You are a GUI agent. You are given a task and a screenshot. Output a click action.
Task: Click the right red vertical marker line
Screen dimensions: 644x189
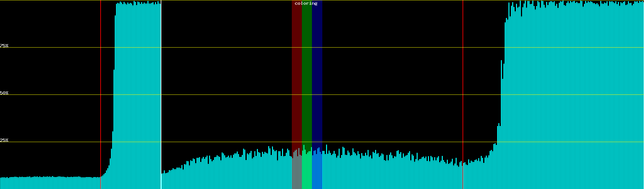463,94
